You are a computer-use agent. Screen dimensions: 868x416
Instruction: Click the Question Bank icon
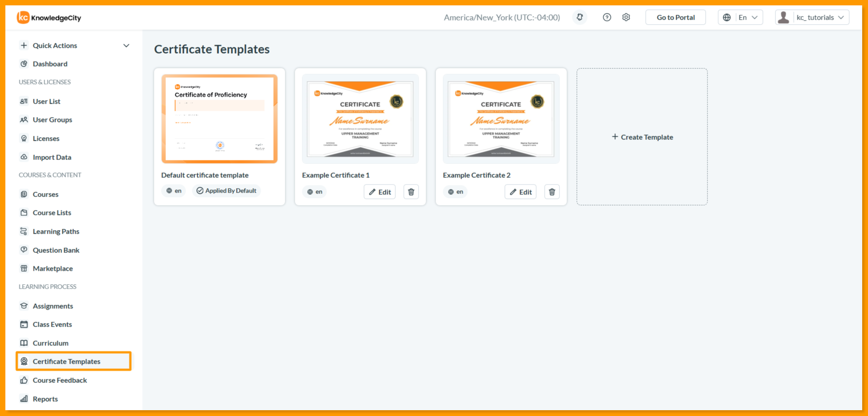point(24,250)
